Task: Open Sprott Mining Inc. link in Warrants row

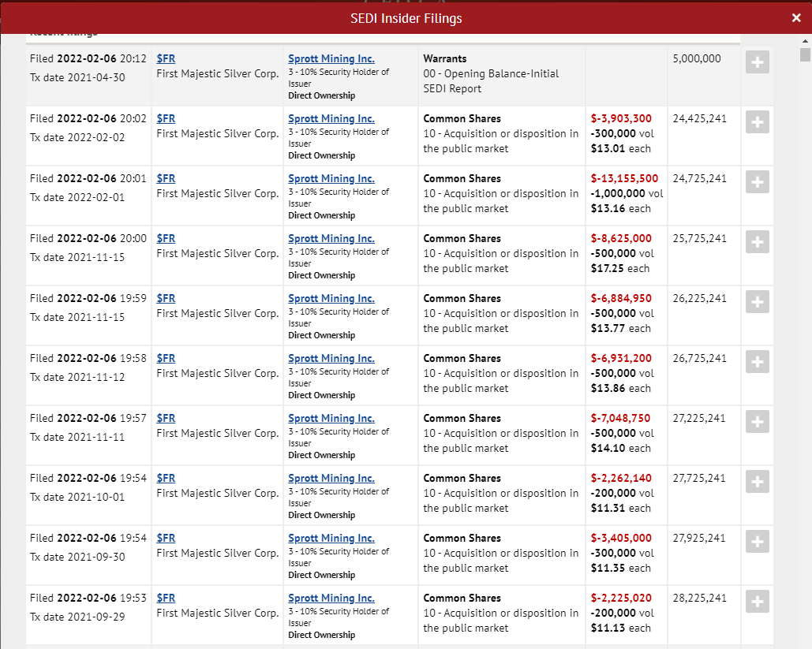Action: point(331,58)
